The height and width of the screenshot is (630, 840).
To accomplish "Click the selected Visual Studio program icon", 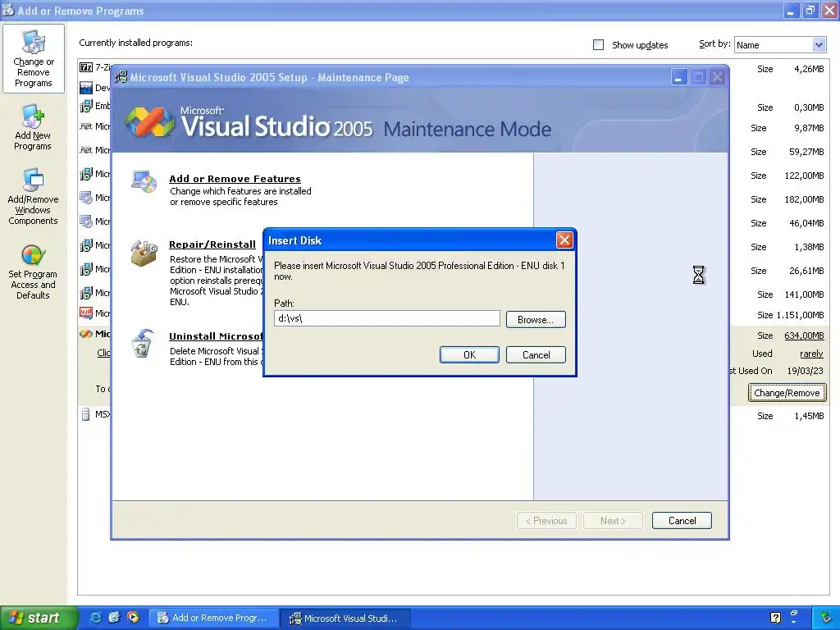I will click(85, 334).
